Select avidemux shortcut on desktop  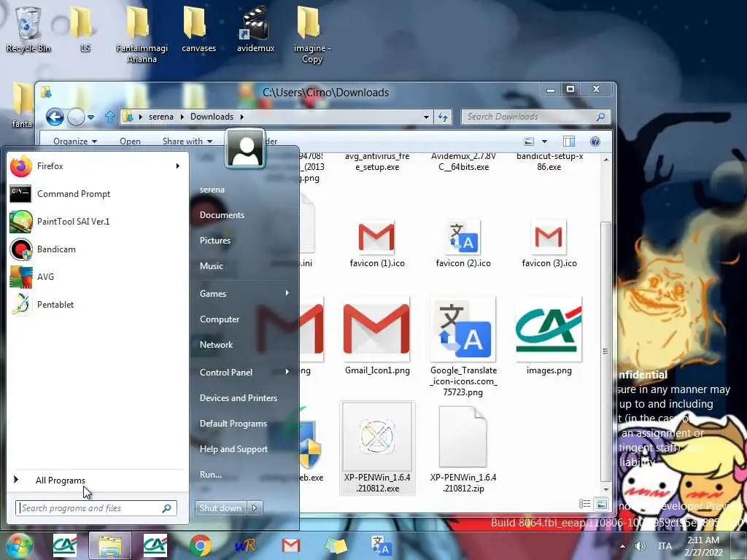[256, 28]
